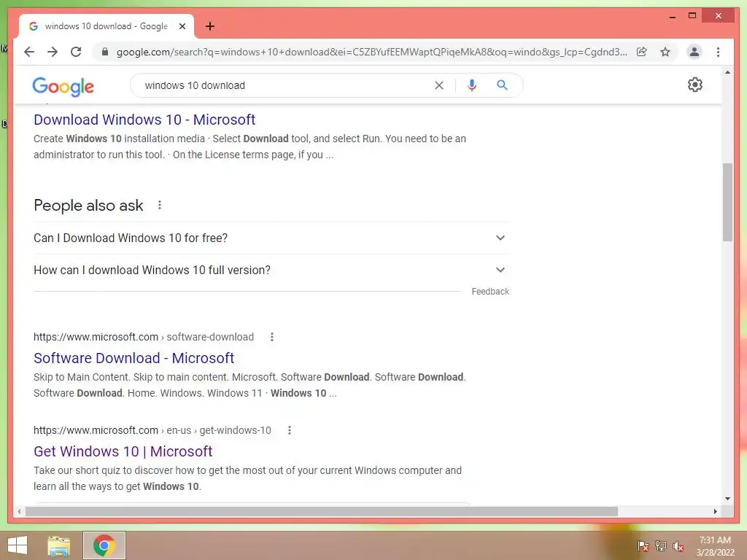This screenshot has height=560, width=747.
Task: Open the taskbar clock showing 7:31 AM
Action: click(715, 546)
